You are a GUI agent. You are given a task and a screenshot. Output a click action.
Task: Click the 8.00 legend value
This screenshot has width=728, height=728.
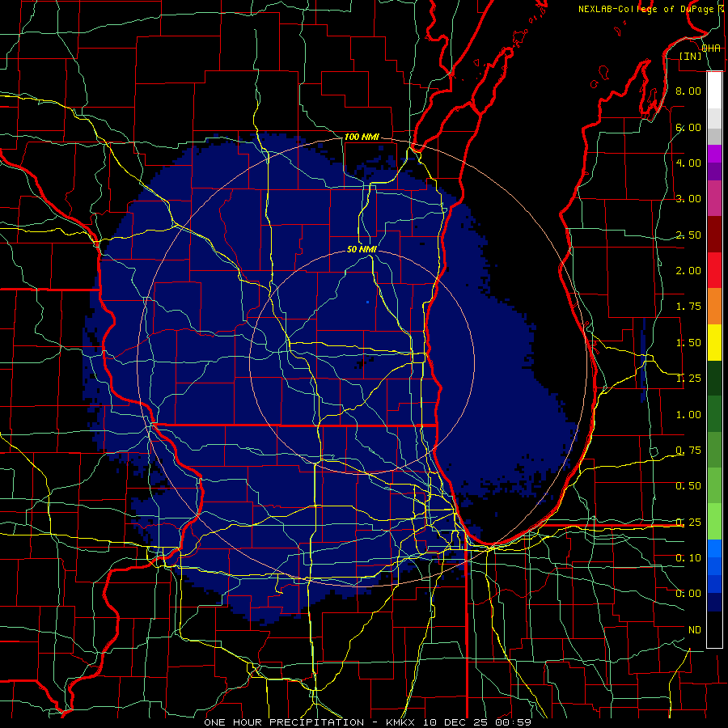coord(688,91)
